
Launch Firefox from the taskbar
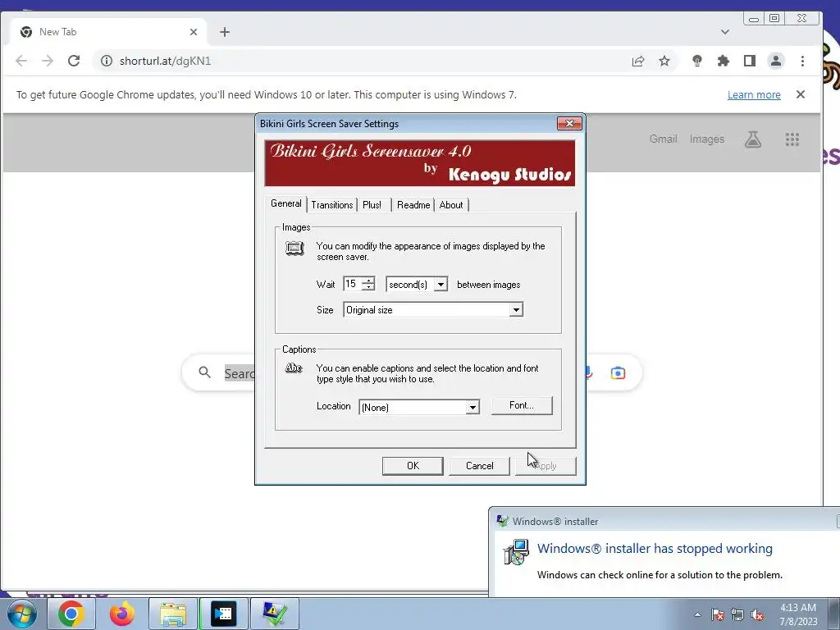[x=122, y=614]
